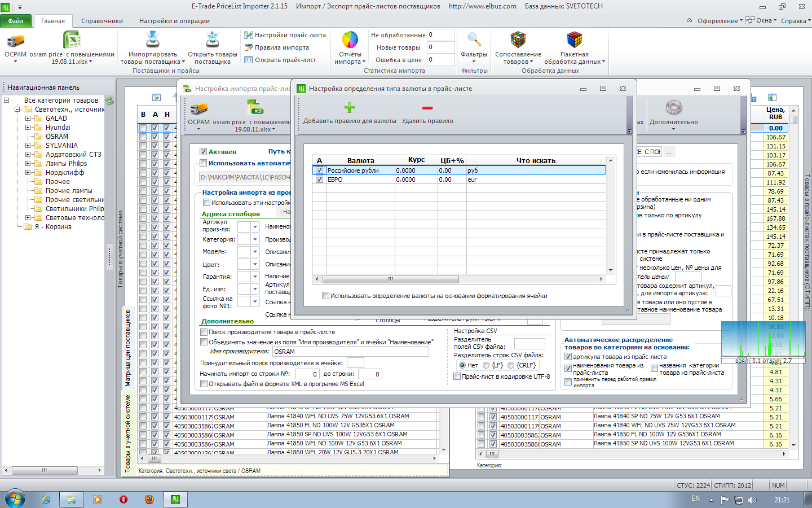The width and height of the screenshot is (812, 508).
Task: Click the Import supplier goods icon
Action: (x=152, y=40)
